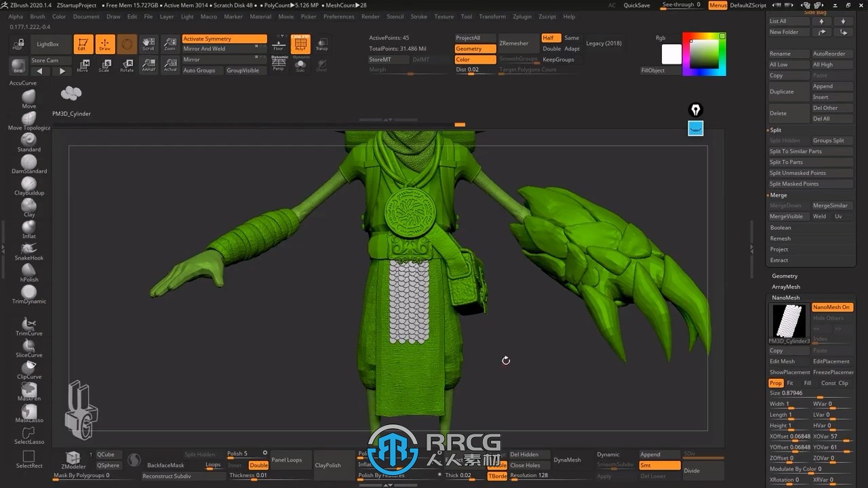Viewport: 868px width, 488px height.
Task: Open the ZModeler brush
Action: click(x=73, y=460)
